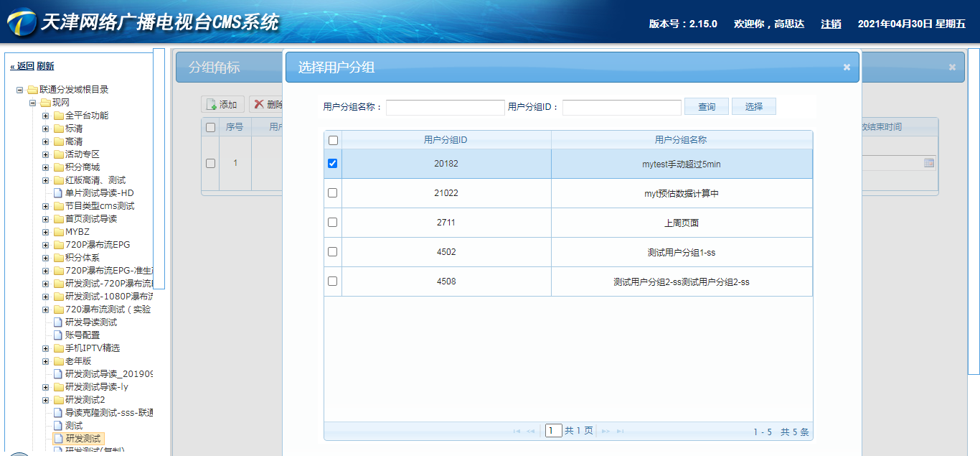The height and width of the screenshot is (456, 980).
Task: Close the 分组角标 panel using its X icon
Action: [x=952, y=67]
